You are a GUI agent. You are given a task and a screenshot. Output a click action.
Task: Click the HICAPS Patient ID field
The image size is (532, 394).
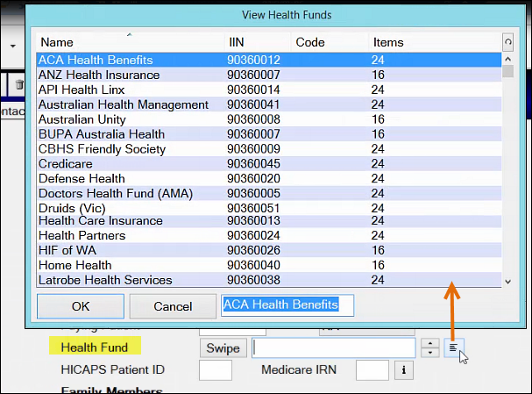(x=216, y=370)
